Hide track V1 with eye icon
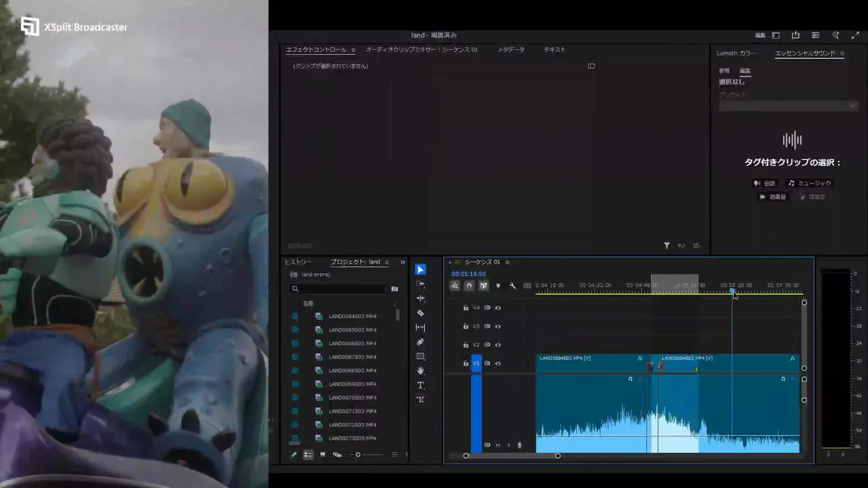Viewport: 868px width, 488px height. tap(498, 363)
